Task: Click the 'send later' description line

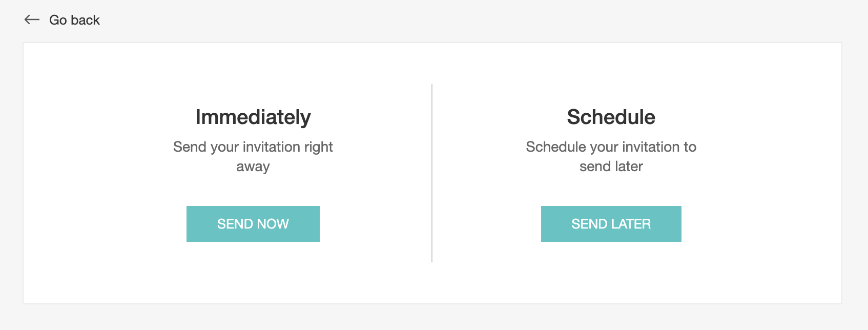Action: (x=611, y=167)
